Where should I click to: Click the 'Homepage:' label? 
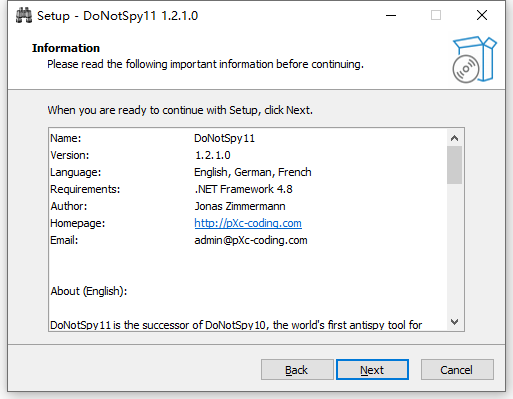point(77,223)
